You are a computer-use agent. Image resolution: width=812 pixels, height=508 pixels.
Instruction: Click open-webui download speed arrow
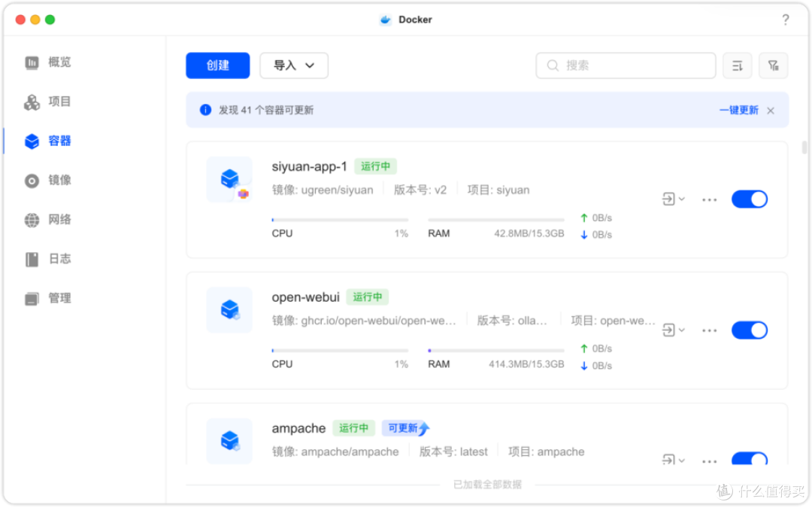click(x=583, y=366)
